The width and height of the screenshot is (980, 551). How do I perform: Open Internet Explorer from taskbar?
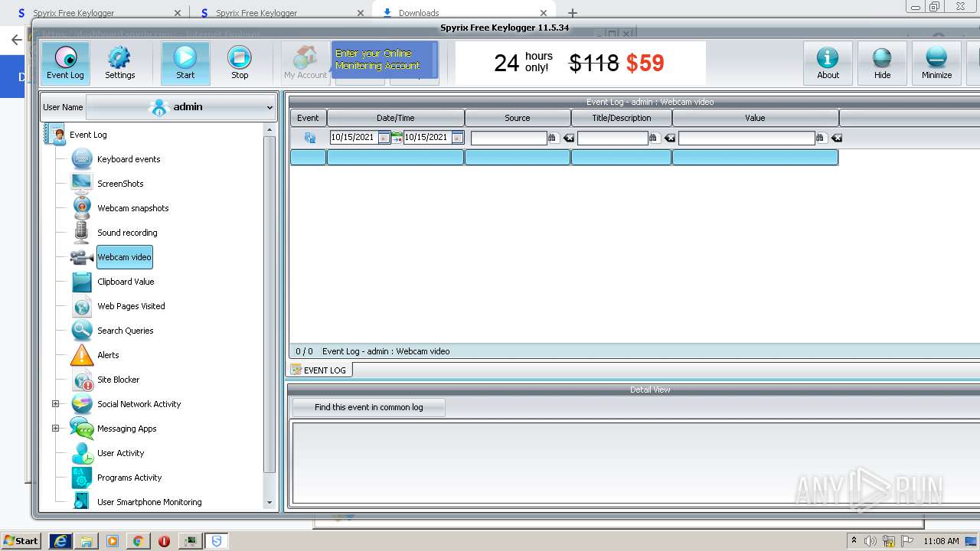60,541
